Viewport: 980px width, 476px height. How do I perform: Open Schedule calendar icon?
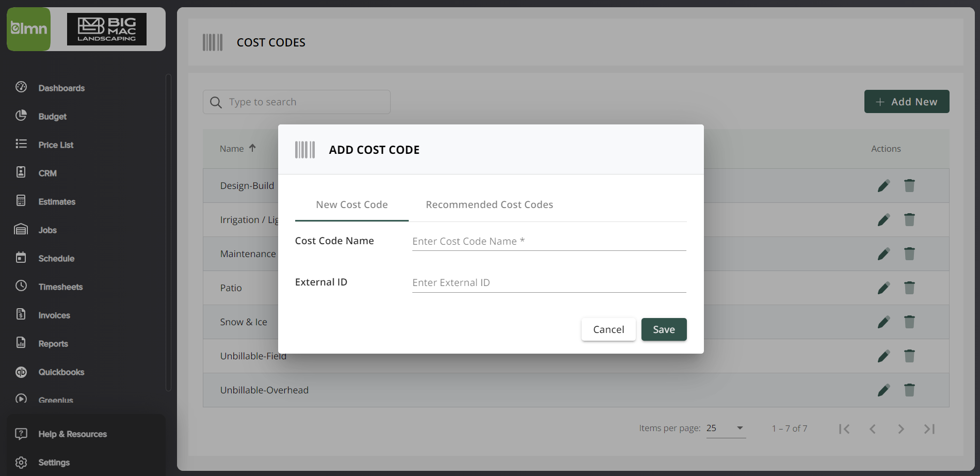click(21, 258)
